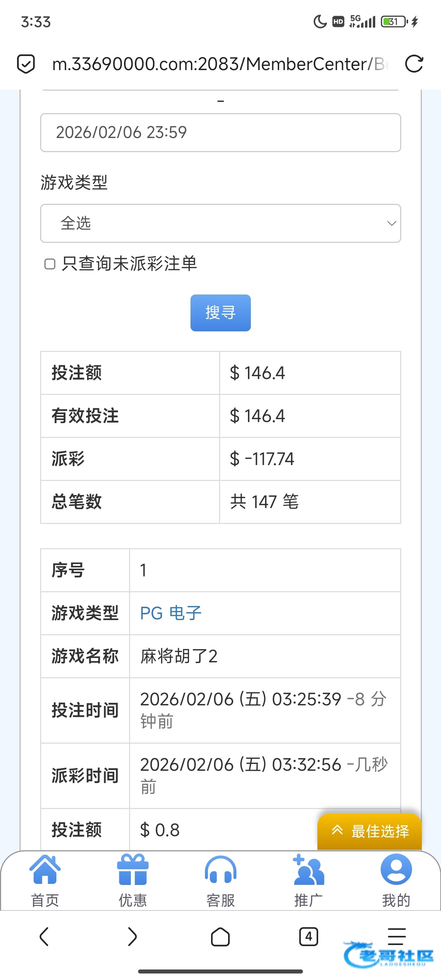The width and height of the screenshot is (441, 980).
Task: Open browser tabs counter showing 4
Action: pos(308,937)
